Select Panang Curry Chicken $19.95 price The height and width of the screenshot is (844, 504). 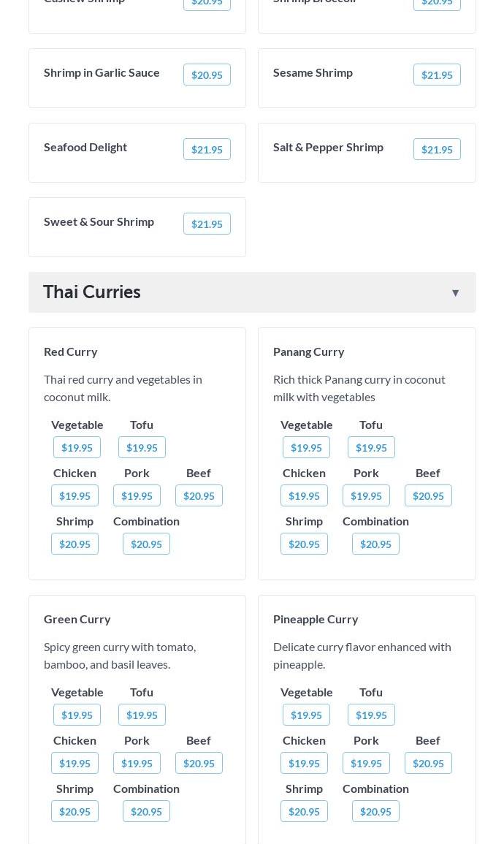(304, 495)
